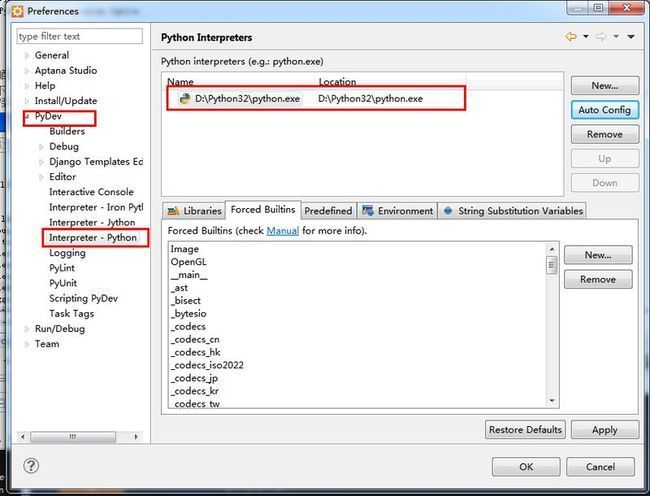Open String Substitution Variables tab
This screenshot has width=650, height=496.
tap(512, 211)
